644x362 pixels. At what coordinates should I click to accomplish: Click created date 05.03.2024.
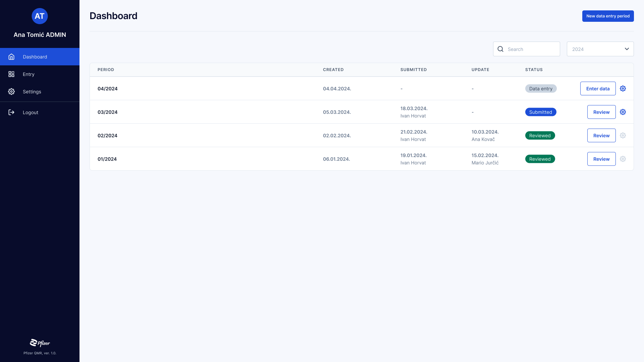click(337, 112)
